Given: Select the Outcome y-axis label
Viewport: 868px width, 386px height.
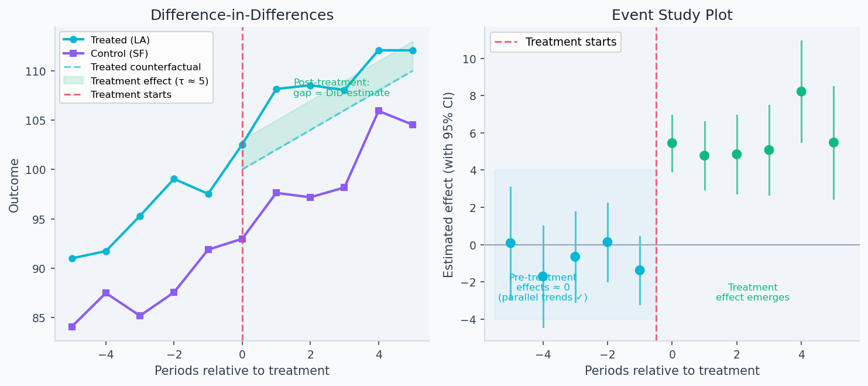Looking at the screenshot, I should (15, 185).
